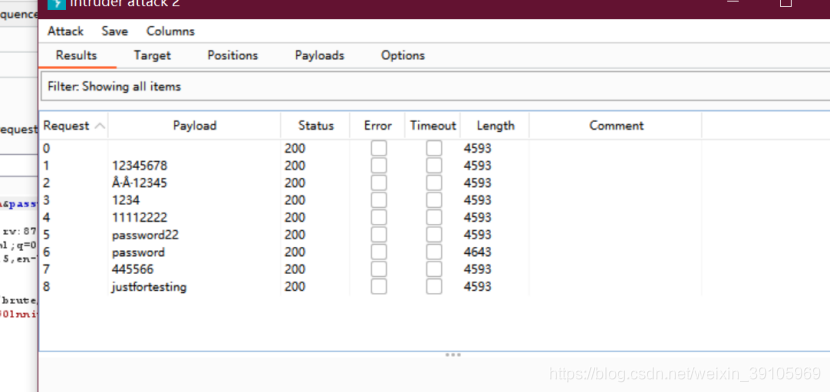This screenshot has width=830, height=392.
Task: Sort by the Error column header
Action: [377, 126]
